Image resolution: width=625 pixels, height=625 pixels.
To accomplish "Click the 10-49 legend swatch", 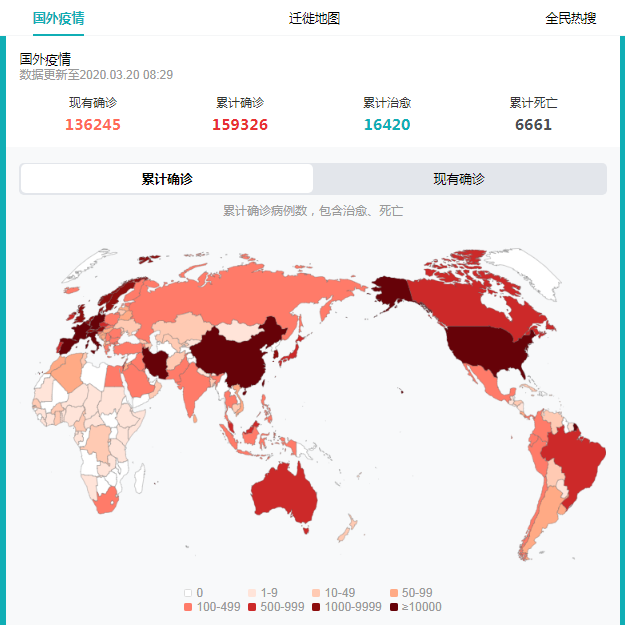I will pyautogui.click(x=316, y=593).
